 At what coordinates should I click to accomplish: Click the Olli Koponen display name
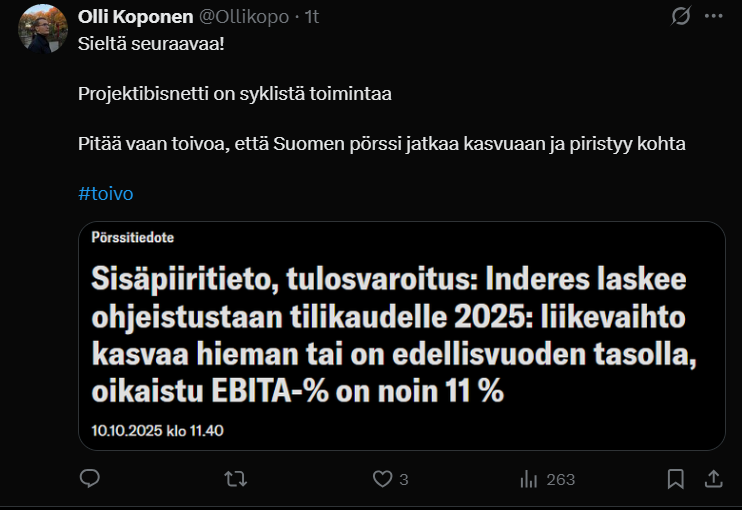pos(135,17)
